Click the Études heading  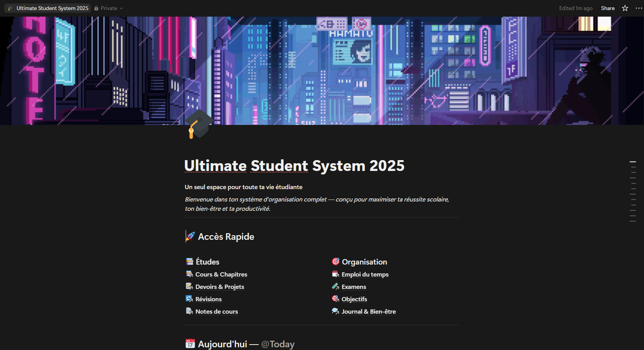click(207, 262)
